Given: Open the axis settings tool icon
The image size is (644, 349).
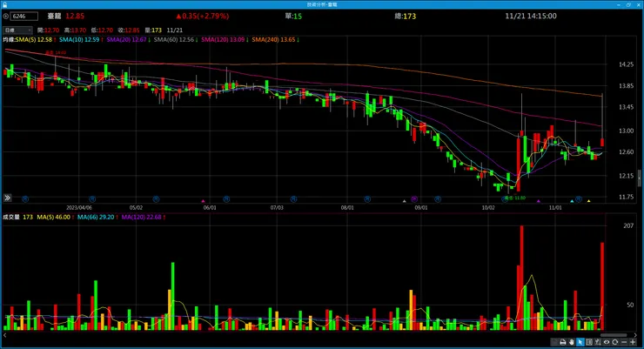Looking at the screenshot, I should pos(598,342).
